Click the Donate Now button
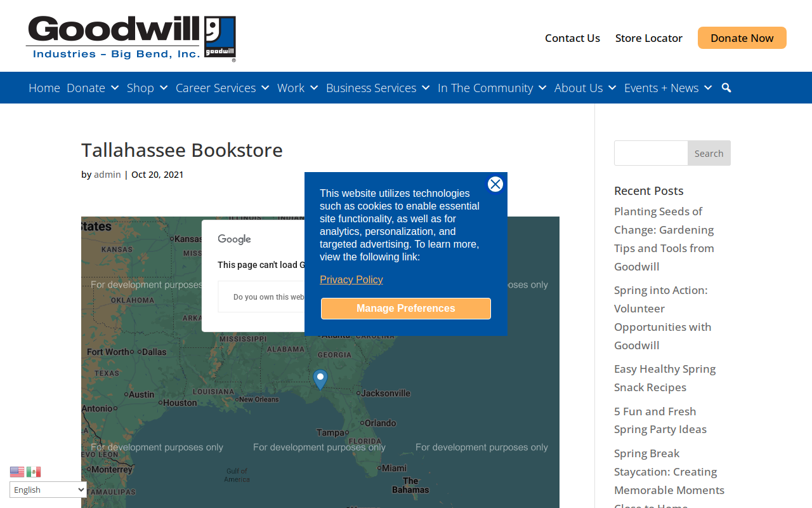812x508 pixels. click(742, 38)
